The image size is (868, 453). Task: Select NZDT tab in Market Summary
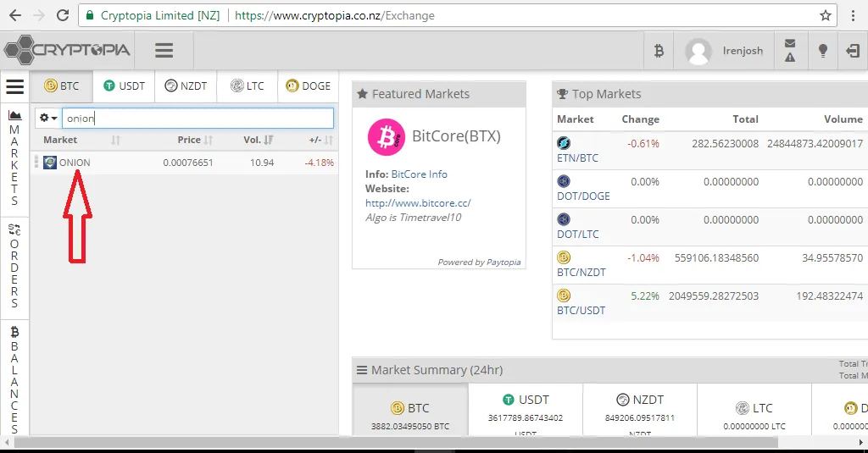[640, 409]
